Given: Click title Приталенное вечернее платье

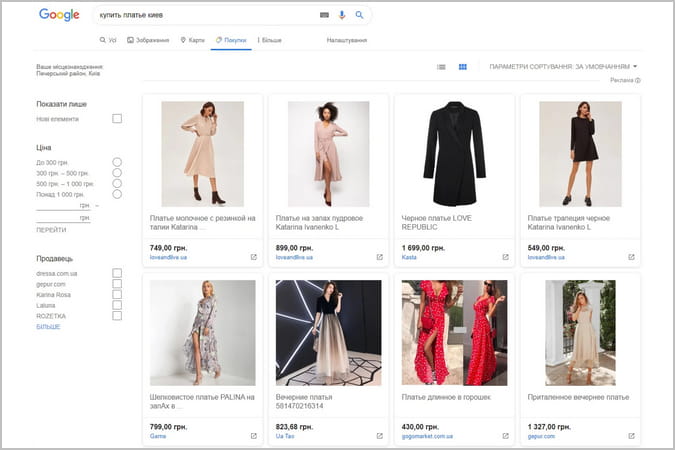Looking at the screenshot, I should coord(578,397).
